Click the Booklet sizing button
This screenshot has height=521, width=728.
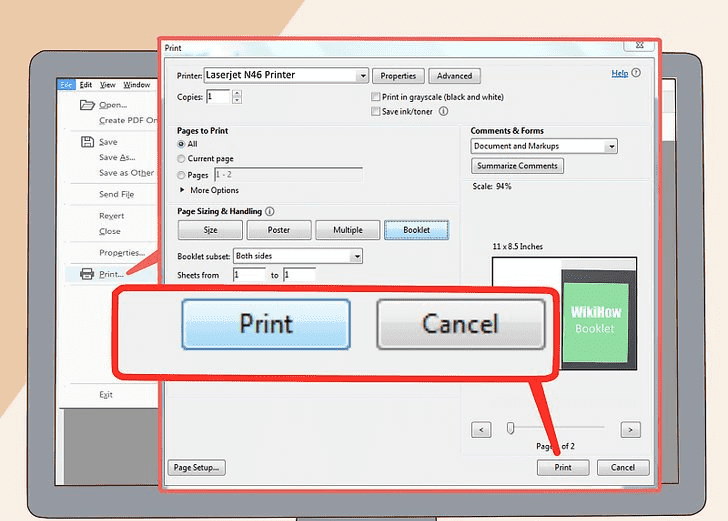416,230
